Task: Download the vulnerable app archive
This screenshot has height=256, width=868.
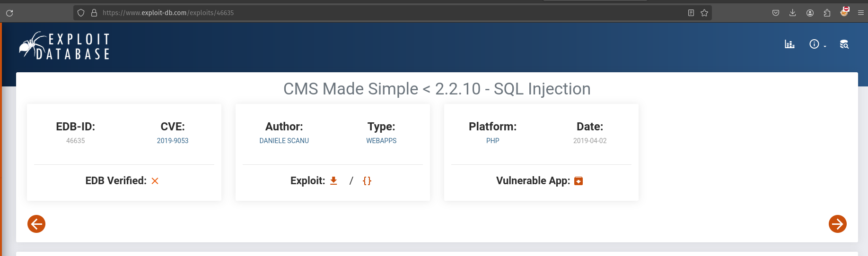Action: (579, 181)
